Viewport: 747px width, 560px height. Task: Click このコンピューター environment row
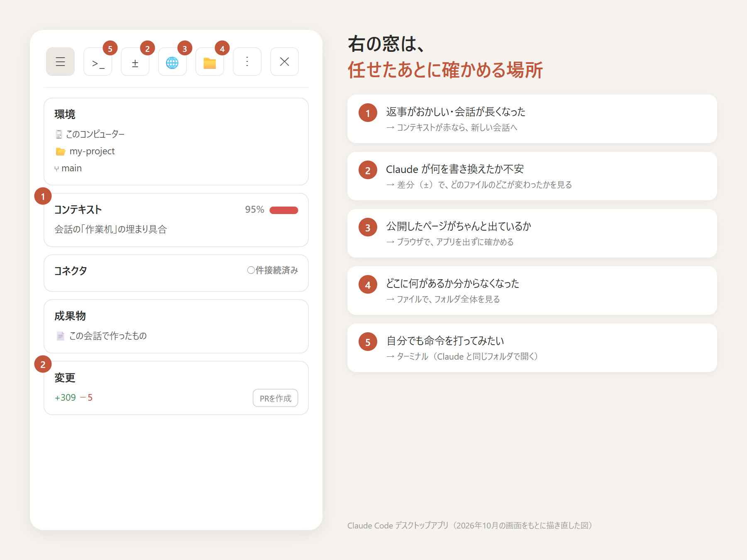[x=90, y=134]
